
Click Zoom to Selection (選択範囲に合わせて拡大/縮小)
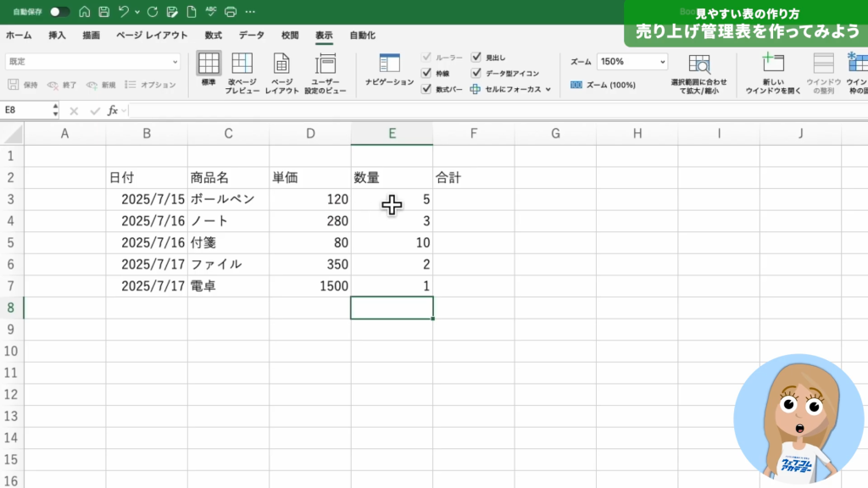699,72
